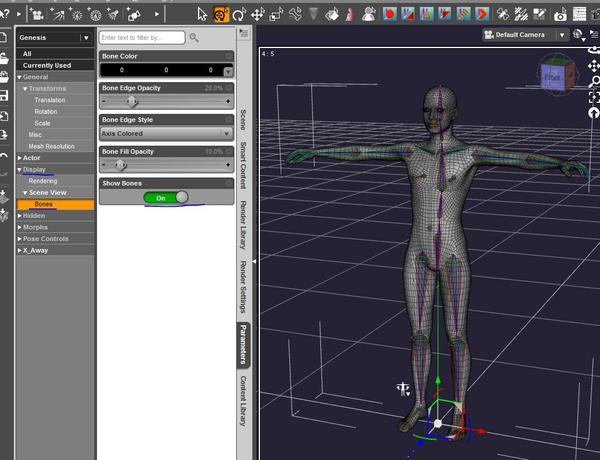Viewport: 600px width, 460px height.
Task: Expand the Morphs group
Action: (19, 227)
